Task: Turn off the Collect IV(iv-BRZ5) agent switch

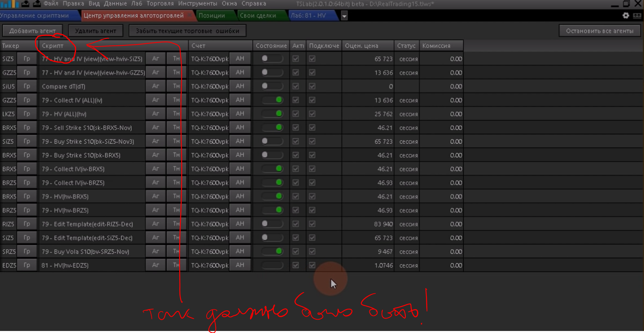Action: [272, 183]
